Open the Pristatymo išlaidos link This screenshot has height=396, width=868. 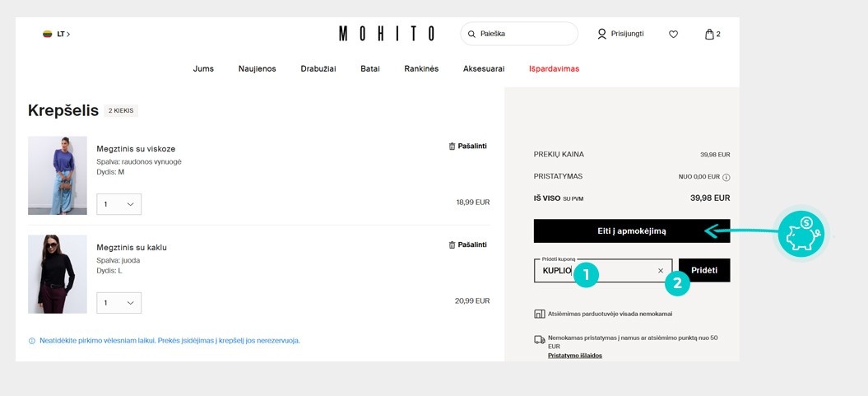(x=574, y=356)
